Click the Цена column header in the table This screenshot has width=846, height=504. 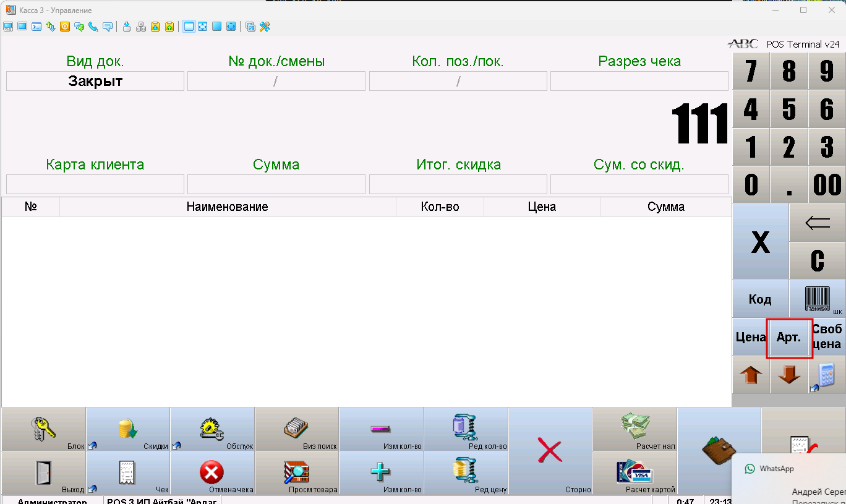542,207
